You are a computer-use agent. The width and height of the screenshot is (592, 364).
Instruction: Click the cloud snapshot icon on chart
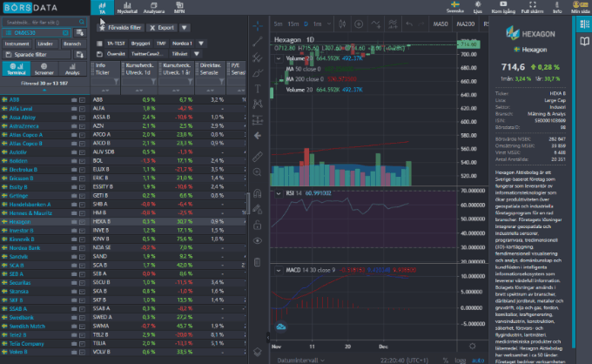281,327
